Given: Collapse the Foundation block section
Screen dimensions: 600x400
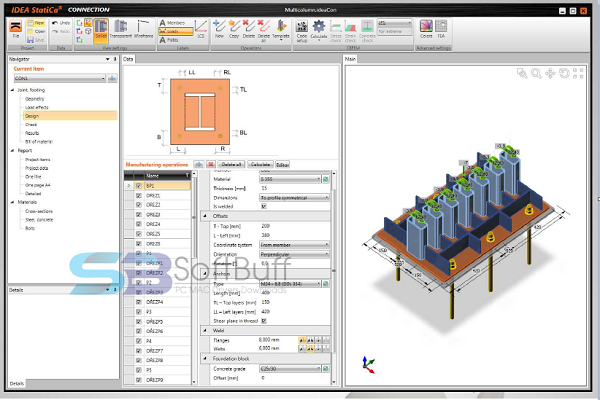Looking at the screenshot, I should click(x=205, y=359).
